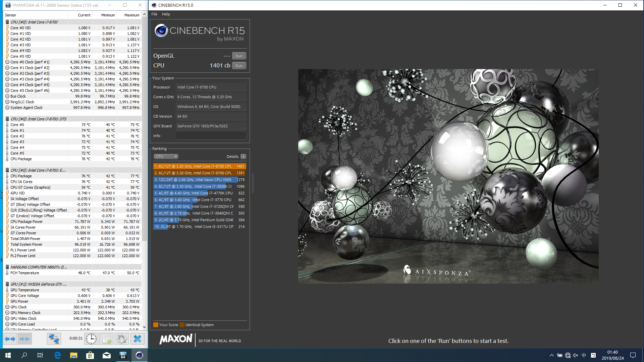Run the CPU benchmark
The image size is (644, 362).
pyautogui.click(x=239, y=66)
